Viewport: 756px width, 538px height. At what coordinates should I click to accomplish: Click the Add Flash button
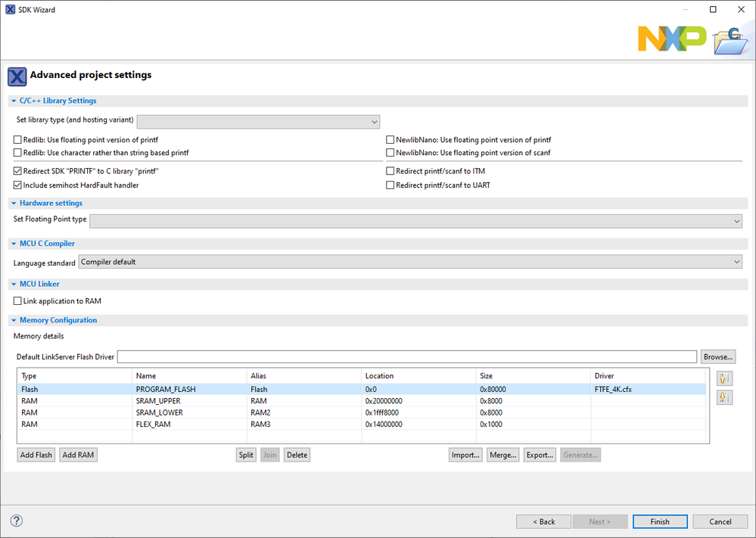[36, 455]
